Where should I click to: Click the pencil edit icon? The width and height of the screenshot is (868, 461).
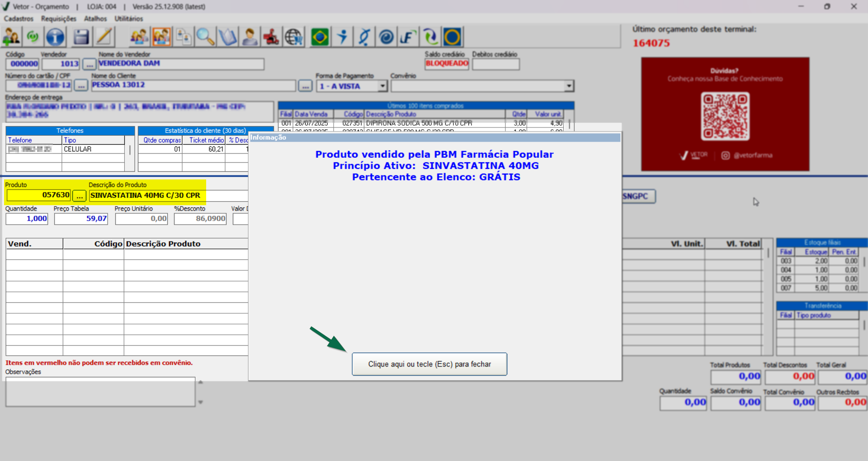click(104, 37)
